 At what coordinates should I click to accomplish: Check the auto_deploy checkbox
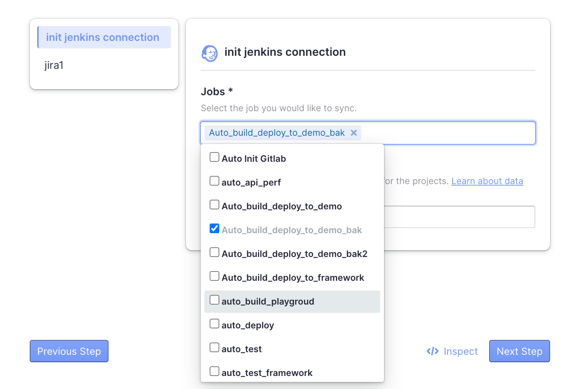[x=214, y=324]
